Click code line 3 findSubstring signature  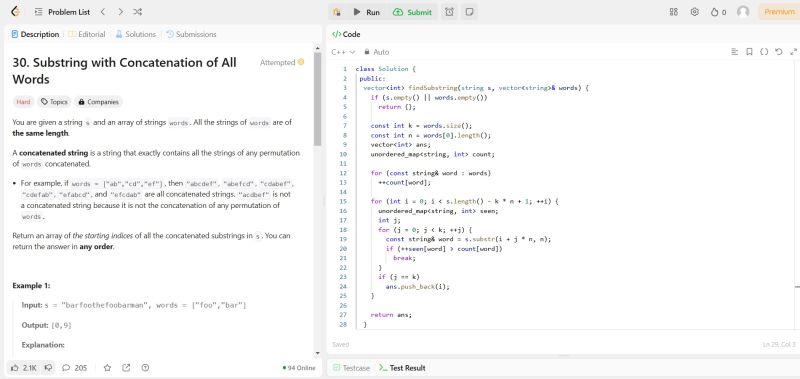click(x=476, y=88)
